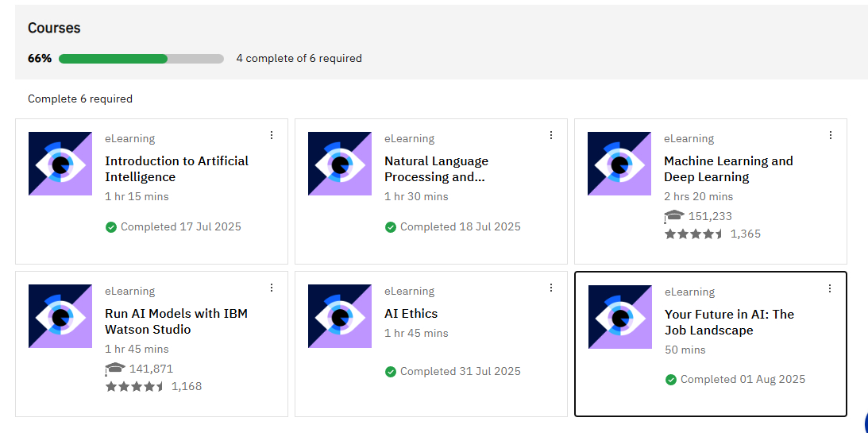Click the graduation cap icon showing 151,233 enrollments
The height and width of the screenshot is (433, 868).
[674, 216]
